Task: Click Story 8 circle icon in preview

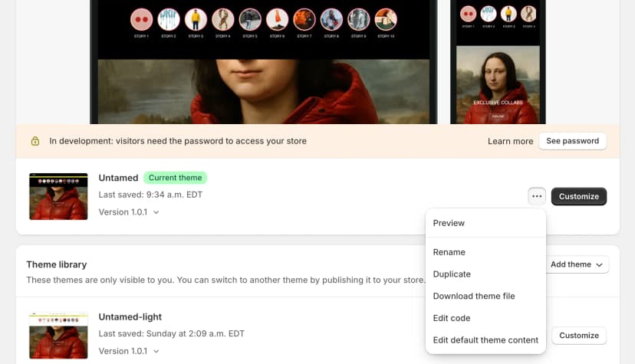Action: pyautogui.click(x=331, y=18)
